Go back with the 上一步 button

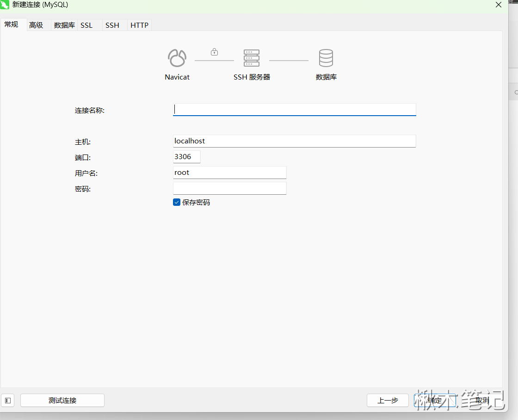[388, 401]
